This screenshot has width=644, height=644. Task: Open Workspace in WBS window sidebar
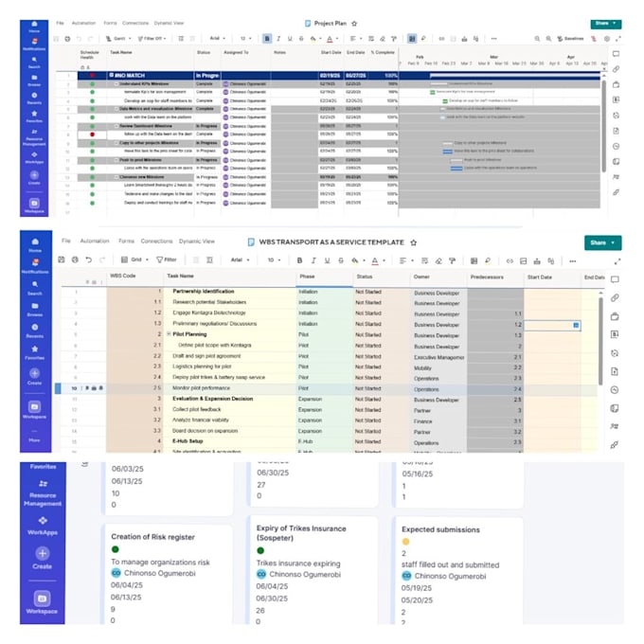[x=35, y=409]
